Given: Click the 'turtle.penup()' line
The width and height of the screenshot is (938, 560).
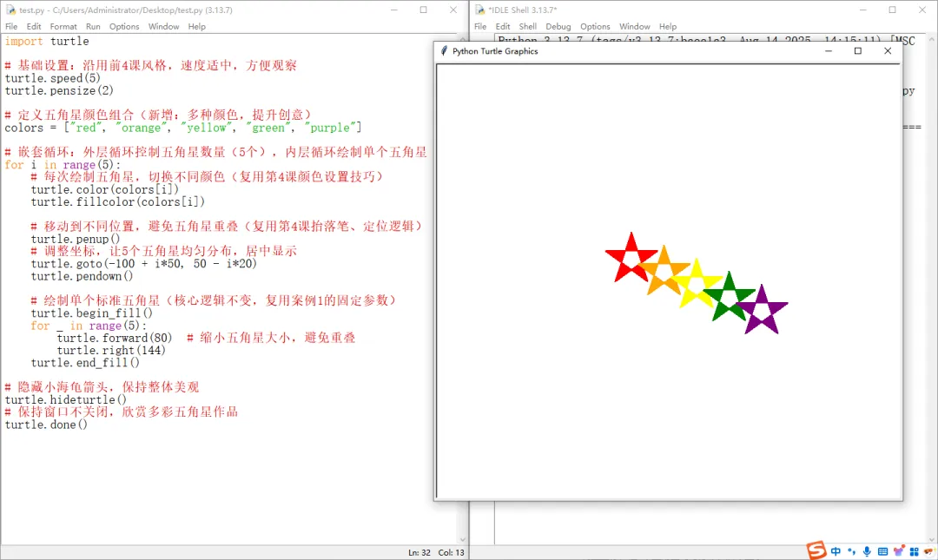Looking at the screenshot, I should point(76,240).
